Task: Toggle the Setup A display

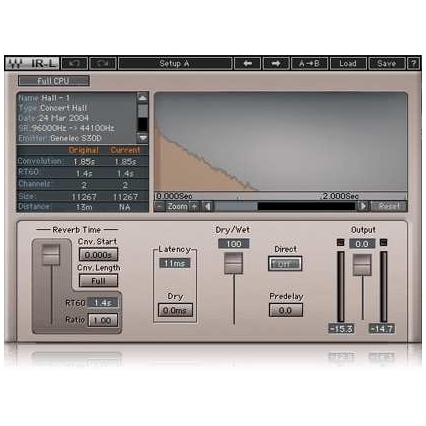Action: (175, 63)
